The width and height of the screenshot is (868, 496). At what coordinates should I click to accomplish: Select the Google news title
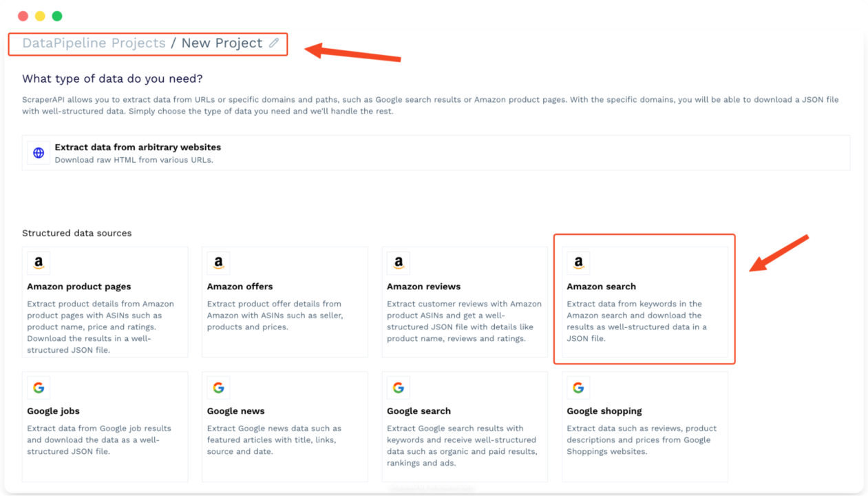coord(235,411)
